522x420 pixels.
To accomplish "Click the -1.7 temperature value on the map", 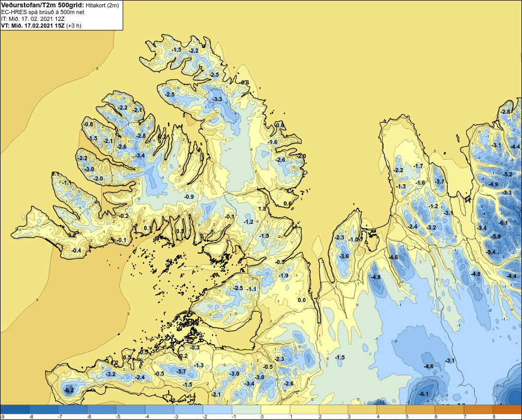I will tap(418, 166).
